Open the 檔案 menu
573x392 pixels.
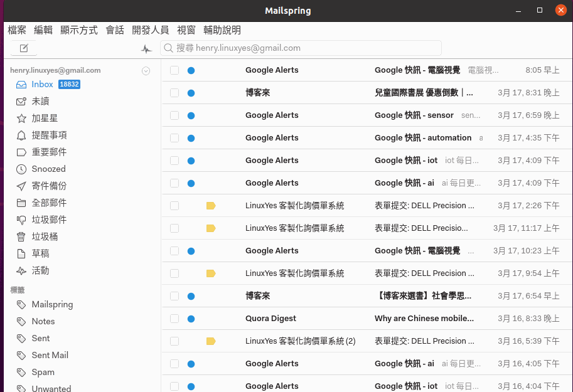pos(17,30)
